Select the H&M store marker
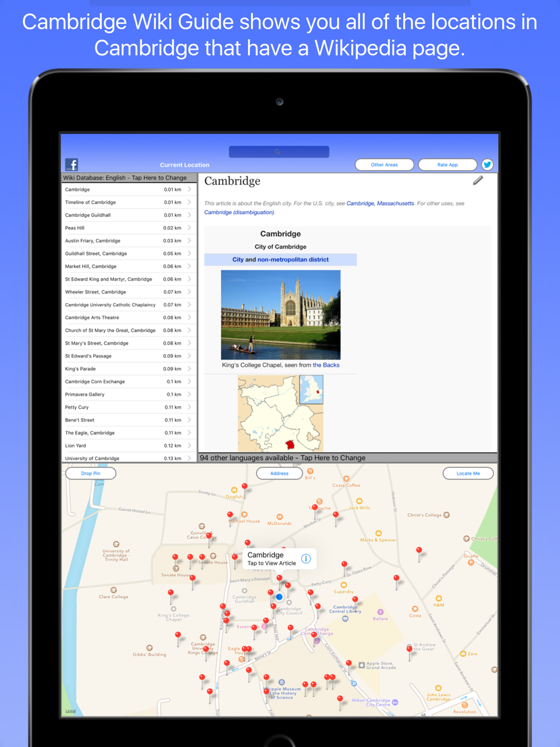The height and width of the screenshot is (747, 560). tap(438, 599)
